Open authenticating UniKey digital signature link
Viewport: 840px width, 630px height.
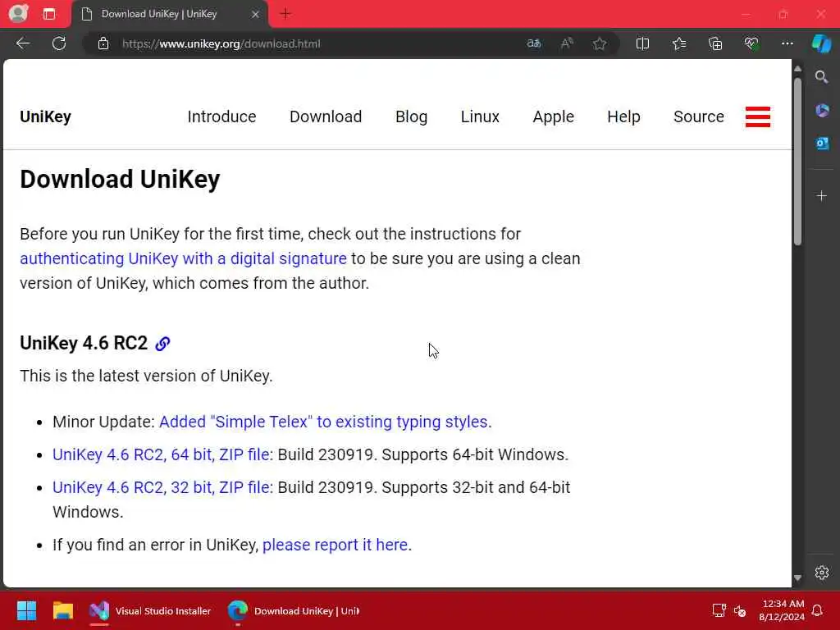(x=183, y=258)
